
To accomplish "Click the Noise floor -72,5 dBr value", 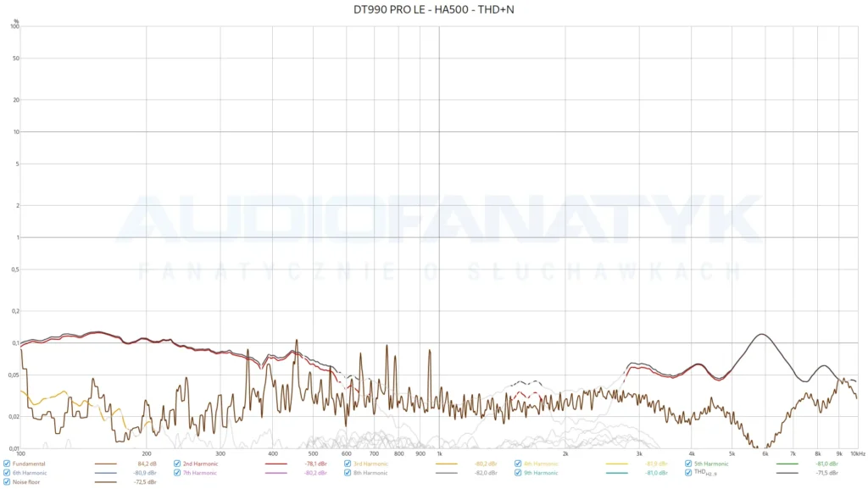I will point(145,482).
